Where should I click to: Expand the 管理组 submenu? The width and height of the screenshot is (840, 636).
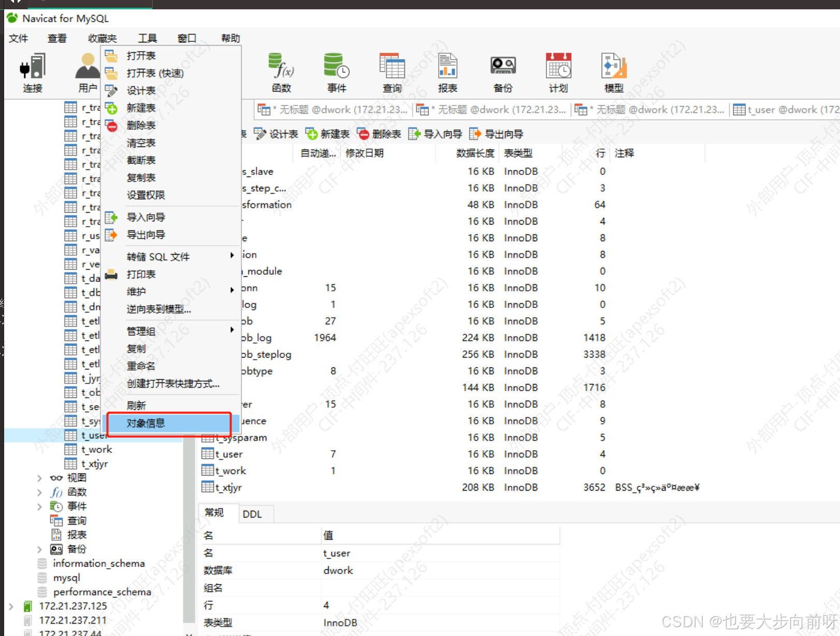(171, 331)
